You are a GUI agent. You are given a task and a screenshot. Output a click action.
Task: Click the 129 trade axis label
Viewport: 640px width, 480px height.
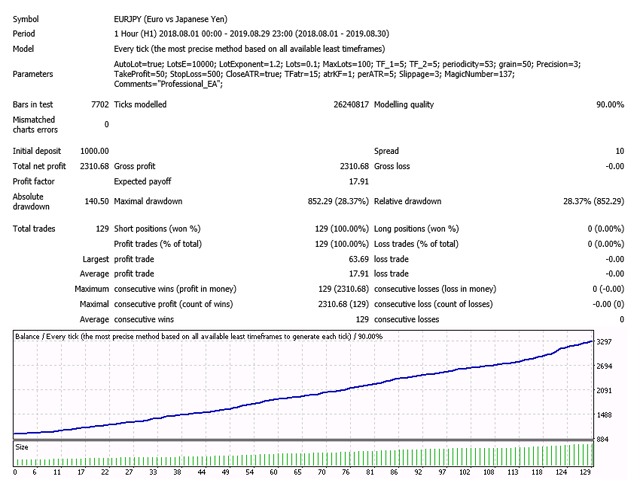[585, 472]
